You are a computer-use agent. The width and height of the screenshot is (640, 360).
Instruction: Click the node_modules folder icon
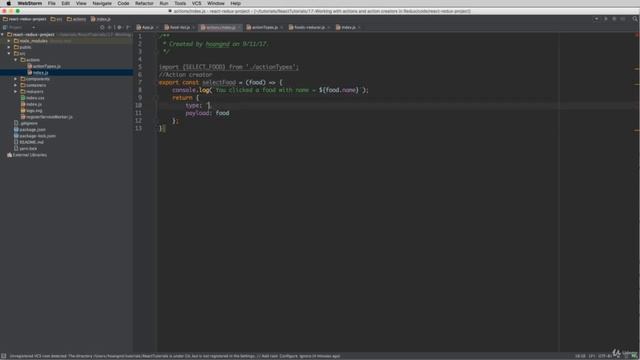click(16, 41)
